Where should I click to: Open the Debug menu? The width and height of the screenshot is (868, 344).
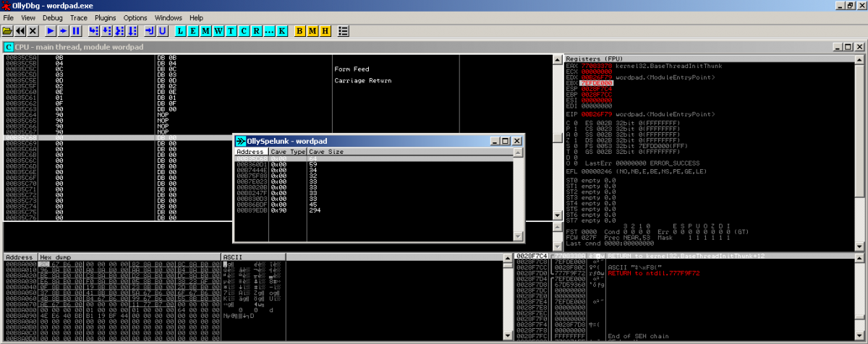click(x=52, y=17)
